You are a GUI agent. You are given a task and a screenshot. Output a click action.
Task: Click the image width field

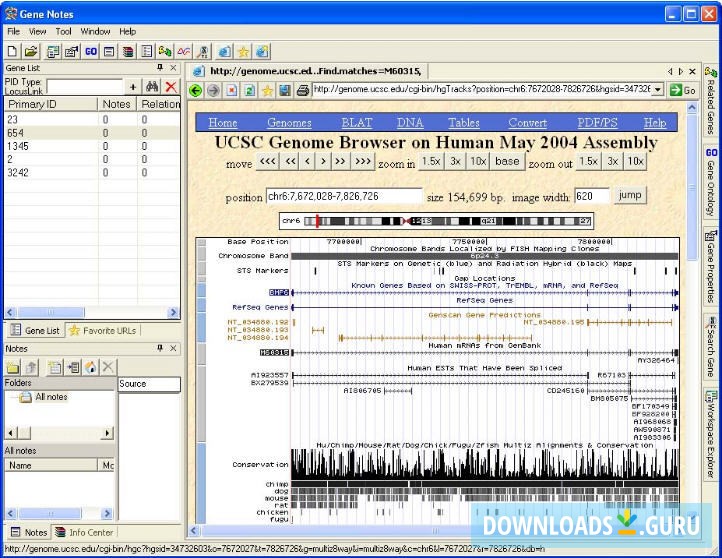tap(592, 196)
